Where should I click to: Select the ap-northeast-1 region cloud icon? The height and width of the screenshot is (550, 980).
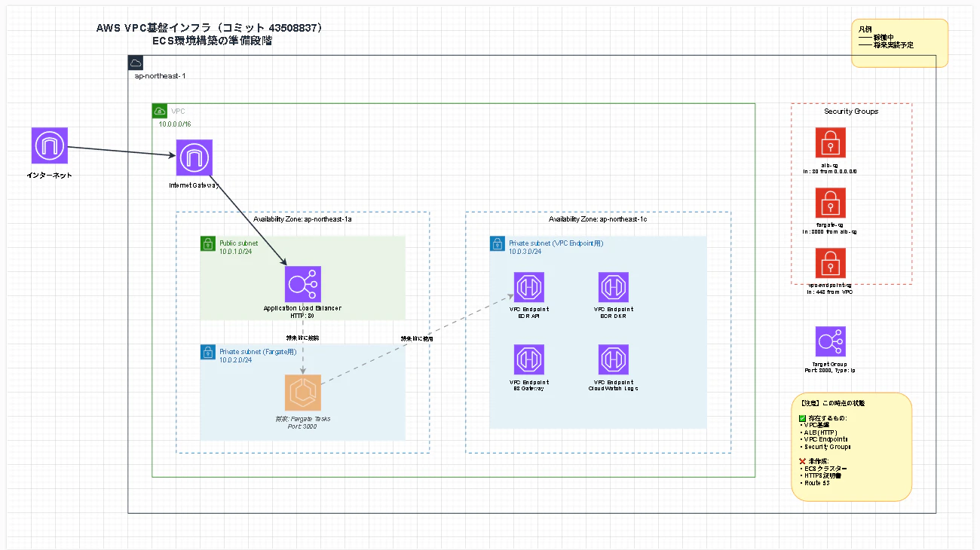tap(136, 63)
